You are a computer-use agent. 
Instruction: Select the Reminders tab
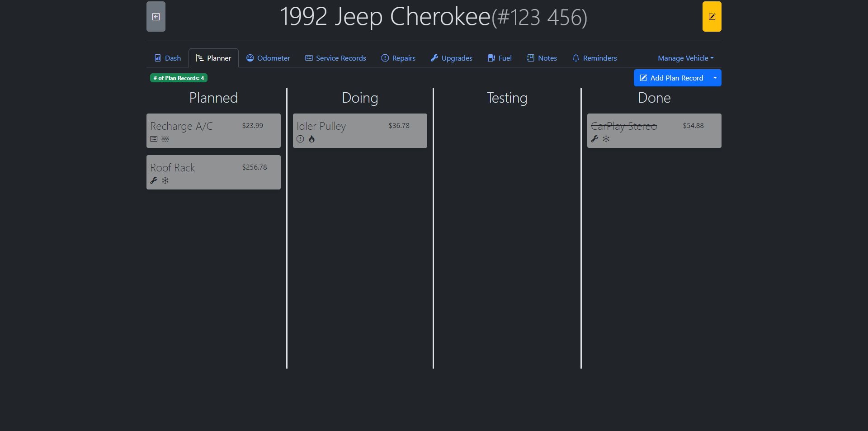[x=594, y=58]
